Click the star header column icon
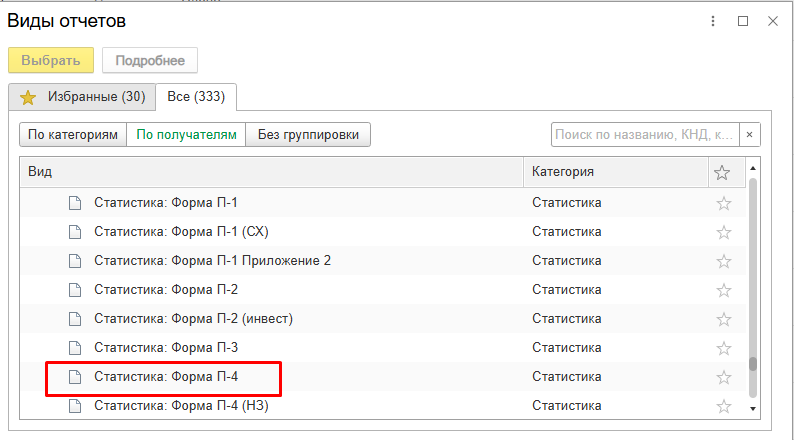Image resolution: width=794 pixels, height=440 pixels. coord(722,173)
